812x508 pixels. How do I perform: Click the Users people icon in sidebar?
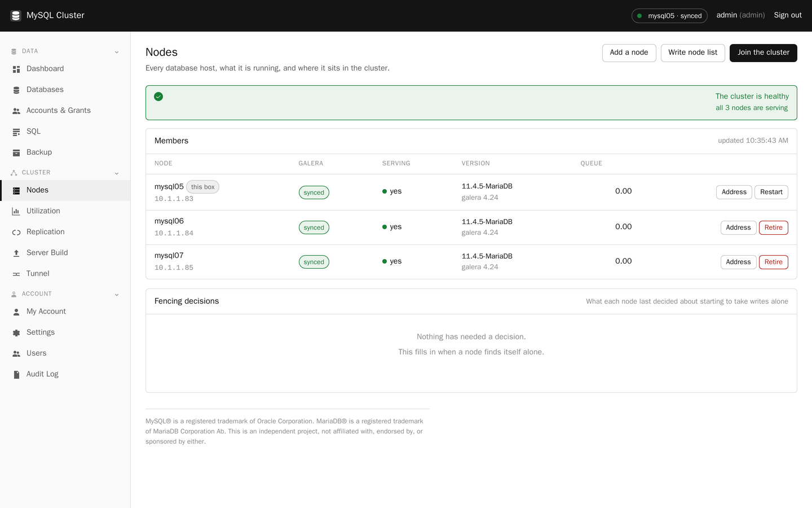(x=16, y=353)
